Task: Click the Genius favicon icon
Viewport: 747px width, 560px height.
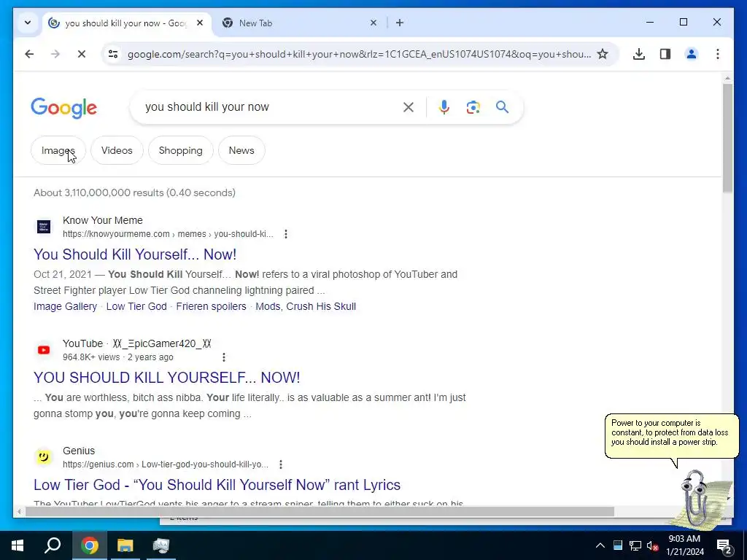Action: tap(44, 457)
